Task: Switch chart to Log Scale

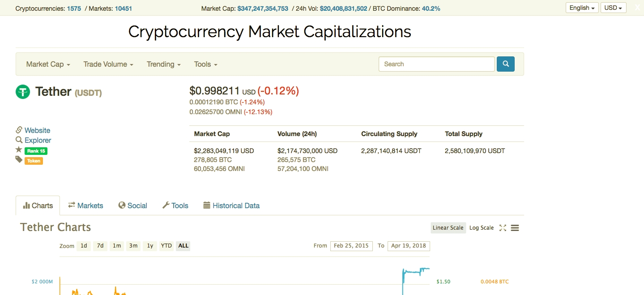Action: coord(481,228)
